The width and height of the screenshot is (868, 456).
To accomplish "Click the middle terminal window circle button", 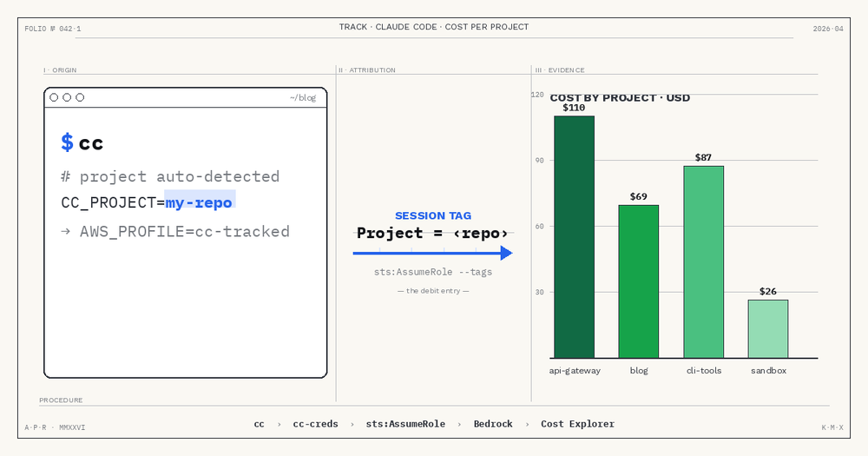I will pyautogui.click(x=67, y=97).
